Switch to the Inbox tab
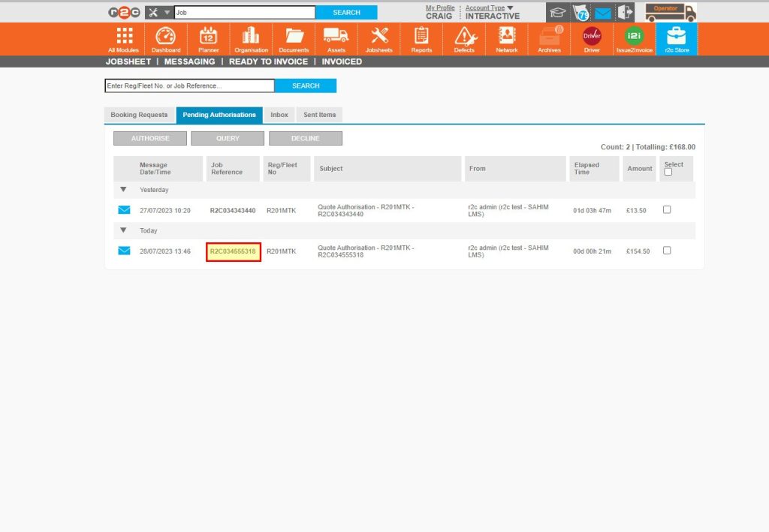The image size is (769, 532). coord(279,114)
